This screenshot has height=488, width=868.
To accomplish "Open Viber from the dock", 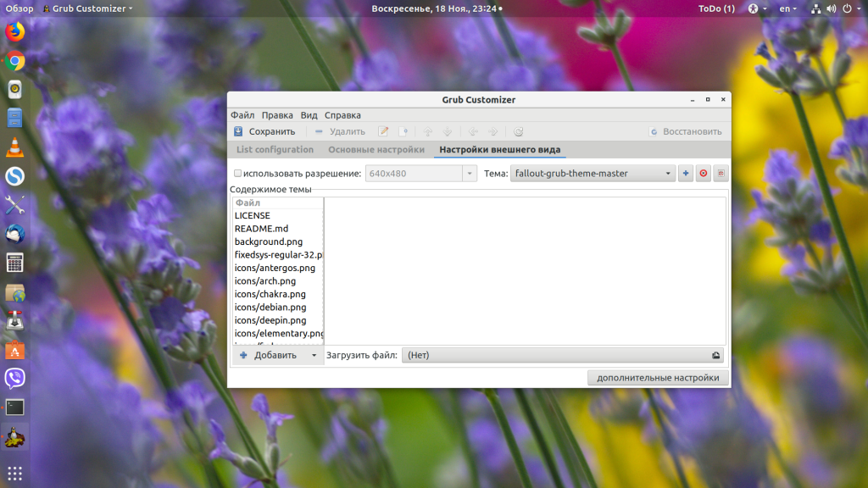I will [15, 378].
